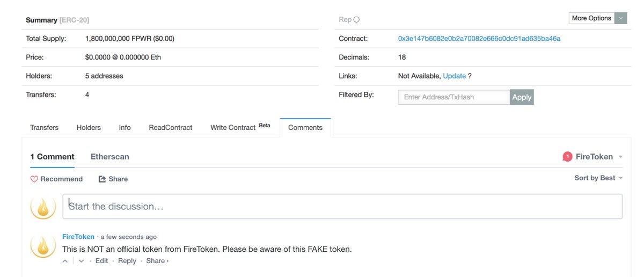This screenshot has height=277, width=644.
Task: Open the Sort by Best dropdown
Action: tap(598, 178)
